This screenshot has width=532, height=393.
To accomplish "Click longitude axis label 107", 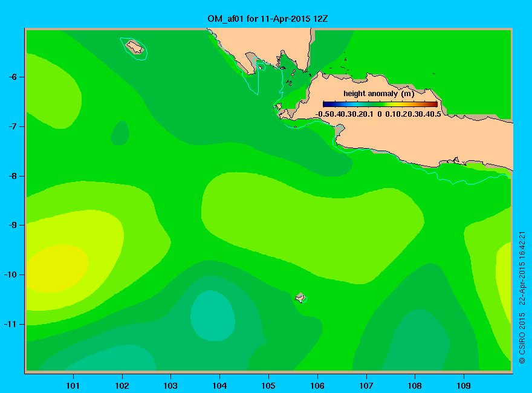I will (x=366, y=386).
